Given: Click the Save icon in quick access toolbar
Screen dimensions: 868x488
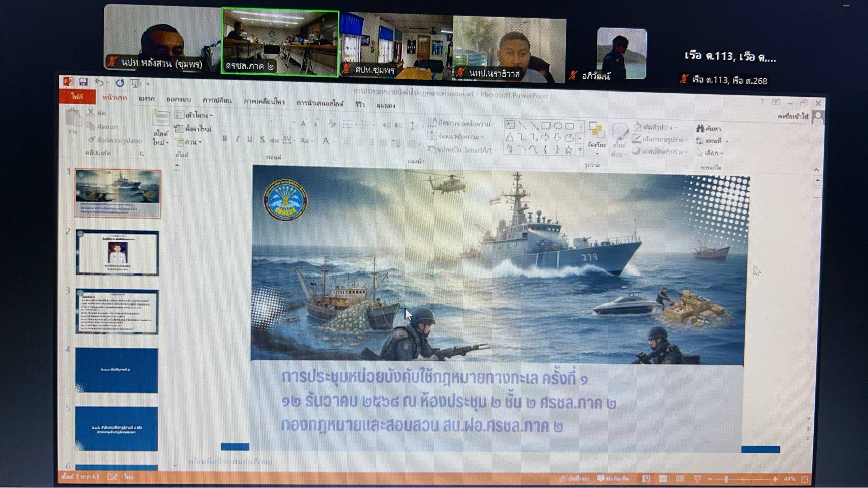Looking at the screenshot, I should point(83,82).
